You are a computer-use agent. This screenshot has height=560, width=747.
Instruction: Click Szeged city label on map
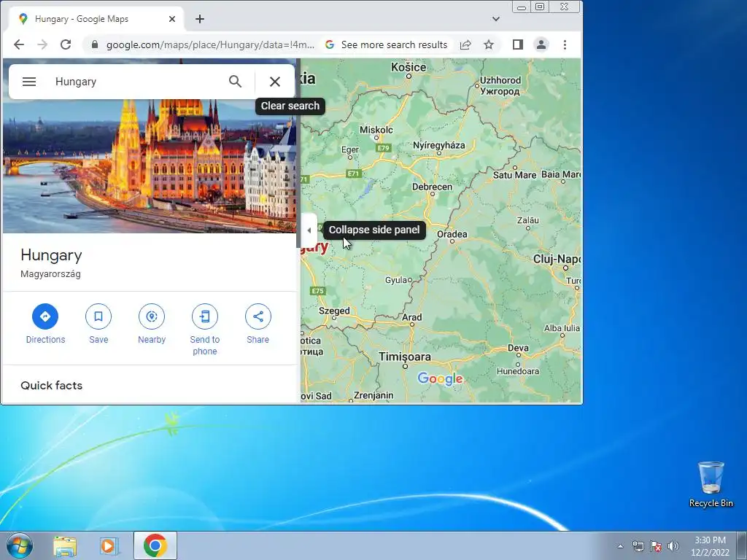tap(334, 311)
